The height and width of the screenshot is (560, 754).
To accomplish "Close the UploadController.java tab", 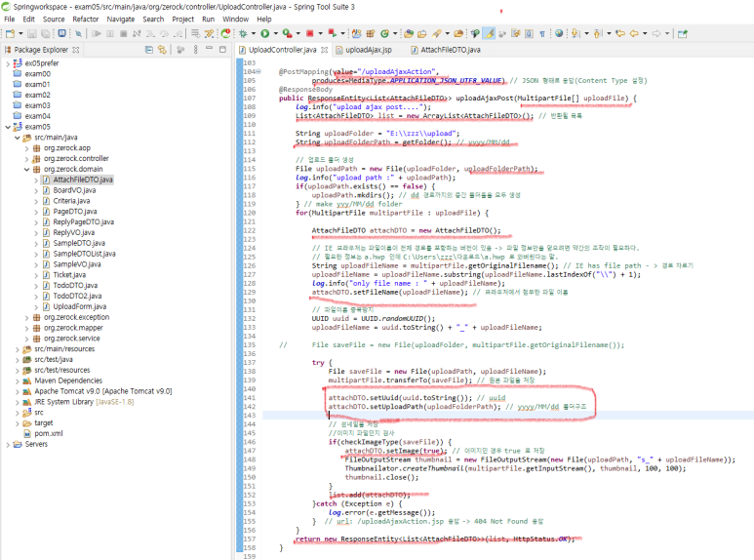I will click(x=324, y=50).
